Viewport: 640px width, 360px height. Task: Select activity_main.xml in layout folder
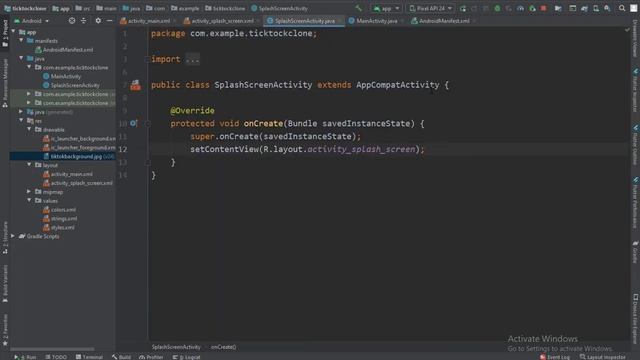point(68,174)
